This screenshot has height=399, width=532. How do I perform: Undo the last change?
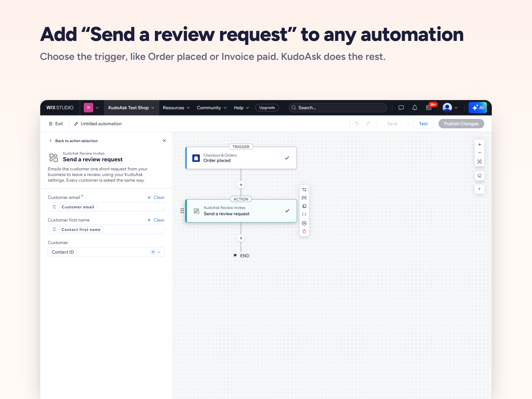357,124
